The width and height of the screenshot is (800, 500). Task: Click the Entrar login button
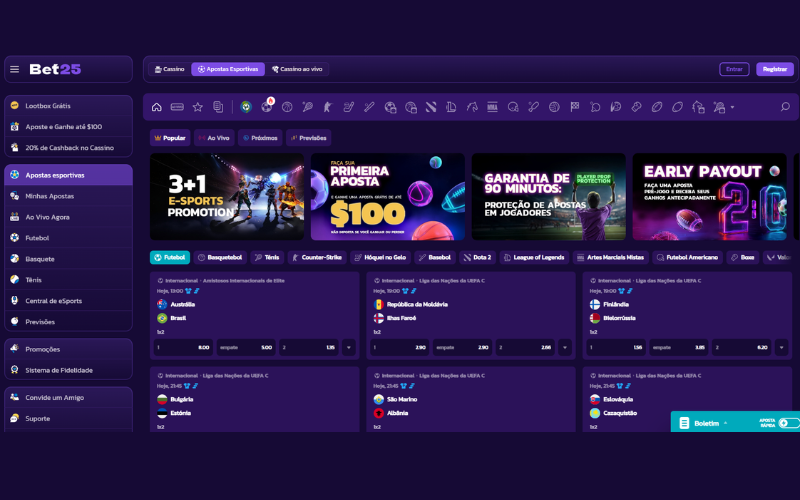(734, 69)
